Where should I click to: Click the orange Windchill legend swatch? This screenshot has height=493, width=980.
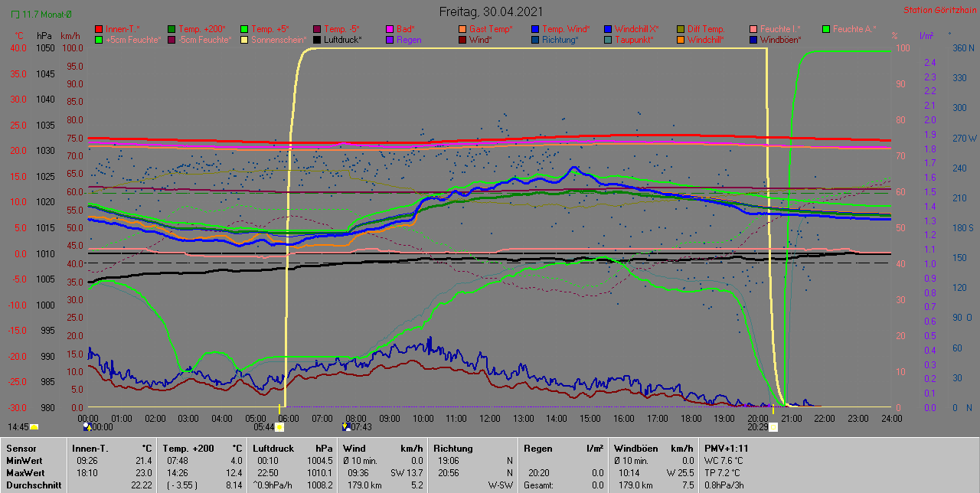[x=681, y=40]
